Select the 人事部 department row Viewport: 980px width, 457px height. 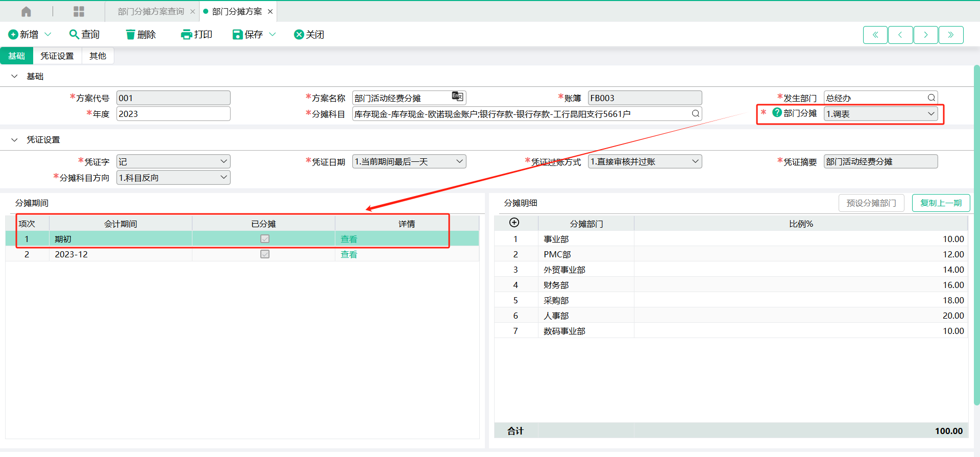(731, 316)
